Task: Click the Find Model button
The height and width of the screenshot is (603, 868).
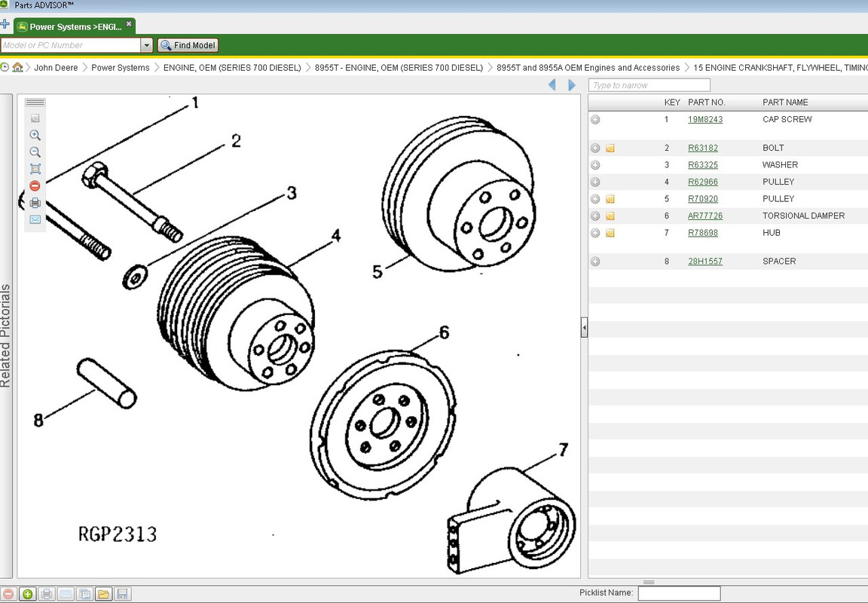Action: (x=188, y=45)
